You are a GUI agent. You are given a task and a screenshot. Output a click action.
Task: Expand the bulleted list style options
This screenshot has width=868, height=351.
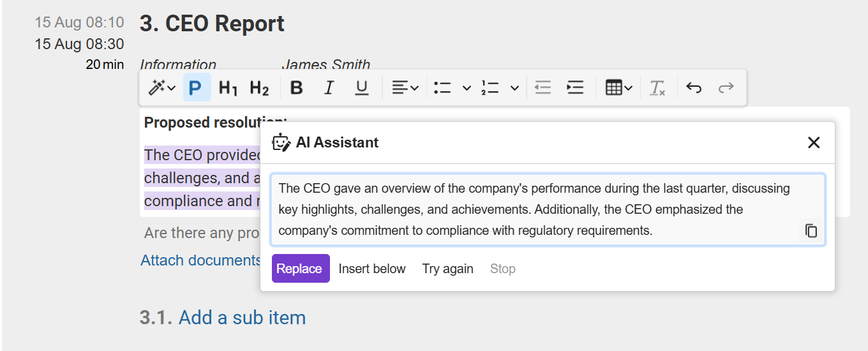pyautogui.click(x=467, y=88)
